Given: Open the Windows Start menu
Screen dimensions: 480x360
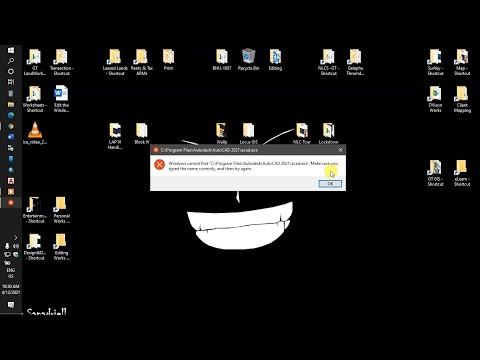Looking at the screenshot, I should (11, 50).
